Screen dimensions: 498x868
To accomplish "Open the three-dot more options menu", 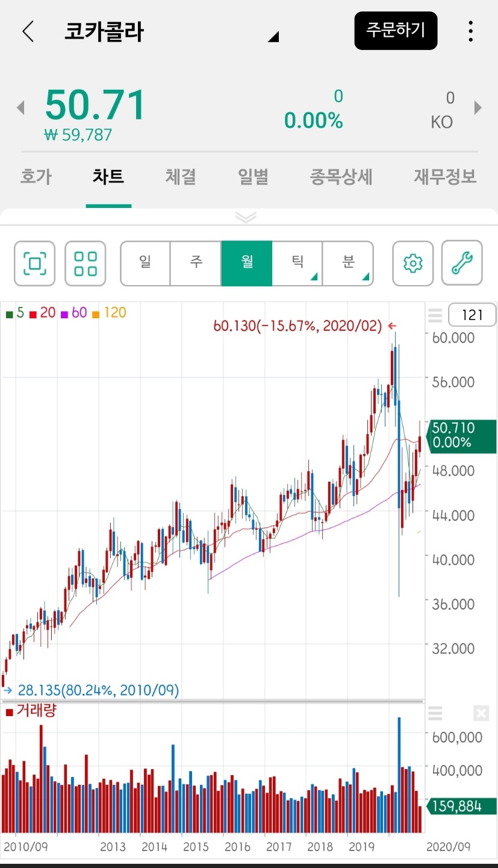I will click(x=471, y=31).
